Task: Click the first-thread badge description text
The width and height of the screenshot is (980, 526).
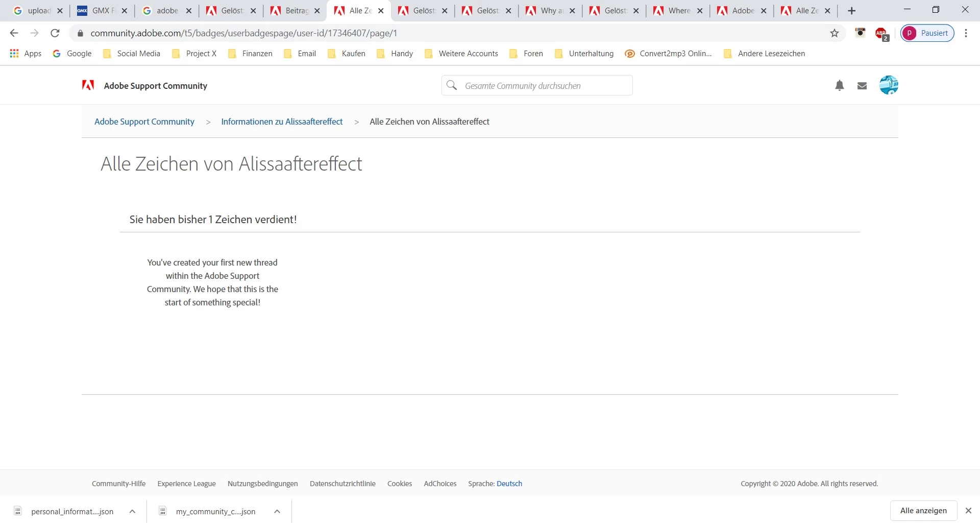Action: coord(212,282)
